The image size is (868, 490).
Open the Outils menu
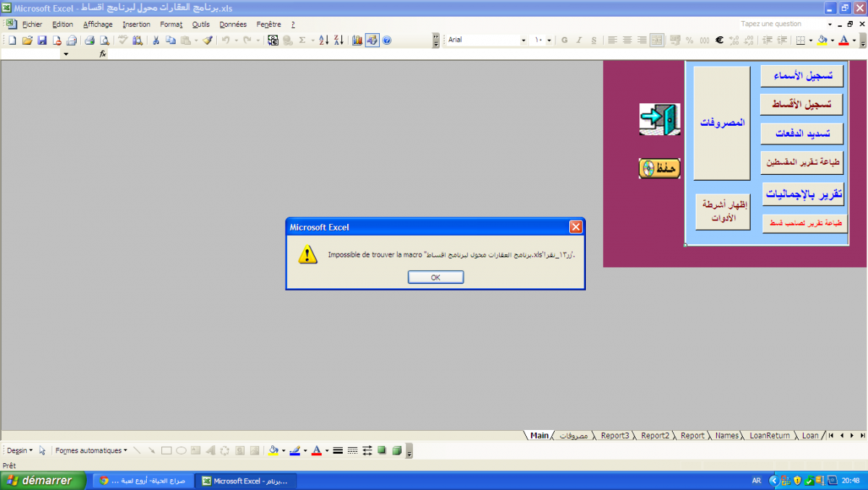click(201, 24)
